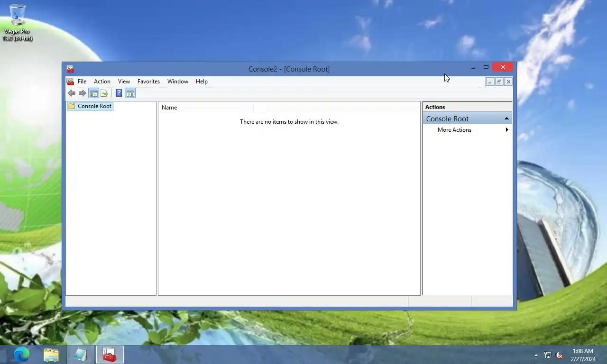Launch Microsoft Edge from the taskbar
The image size is (607, 364).
point(22,355)
